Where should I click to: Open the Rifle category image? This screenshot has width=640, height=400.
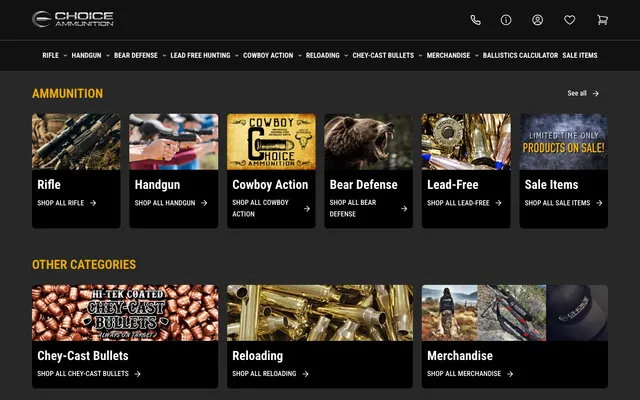coord(76,142)
